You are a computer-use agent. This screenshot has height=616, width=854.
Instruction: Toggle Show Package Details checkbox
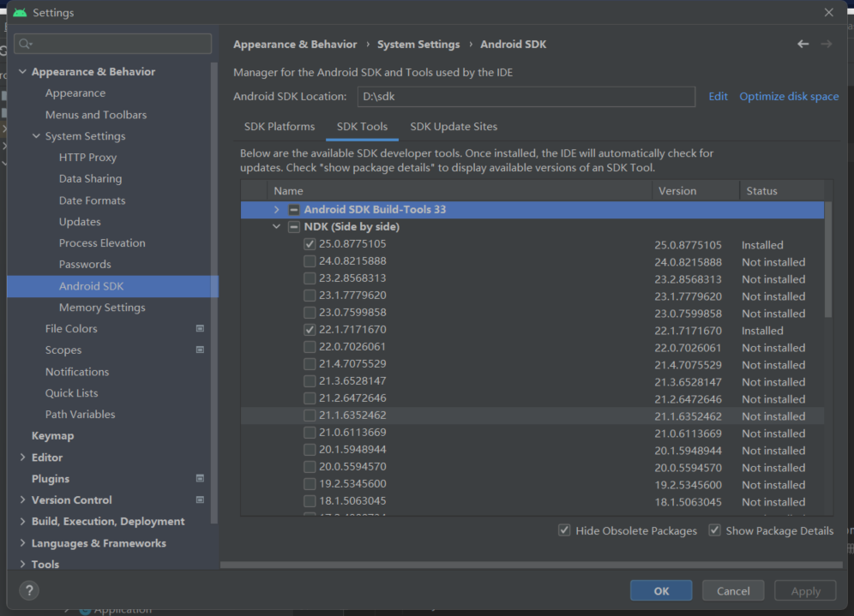tap(714, 530)
